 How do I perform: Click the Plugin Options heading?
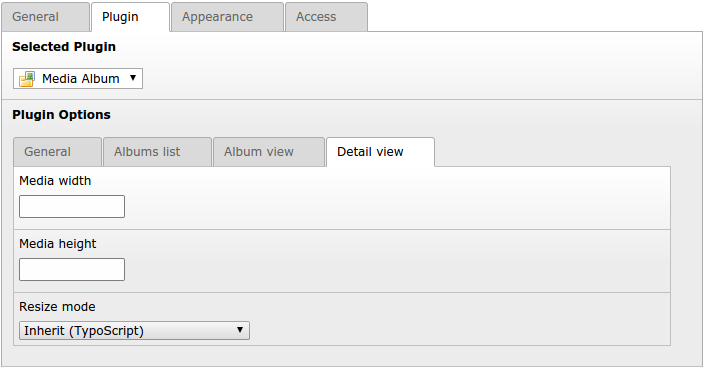click(x=62, y=115)
